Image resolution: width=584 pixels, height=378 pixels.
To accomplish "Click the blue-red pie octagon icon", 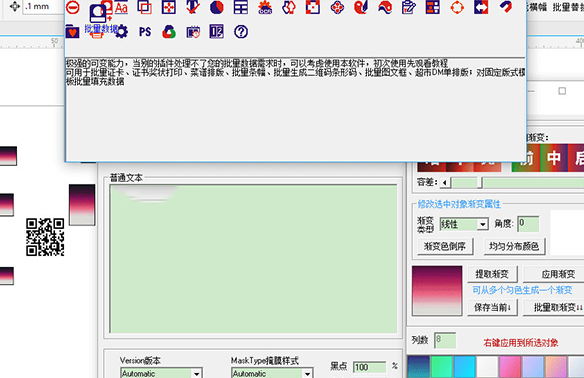I will [x=217, y=7].
